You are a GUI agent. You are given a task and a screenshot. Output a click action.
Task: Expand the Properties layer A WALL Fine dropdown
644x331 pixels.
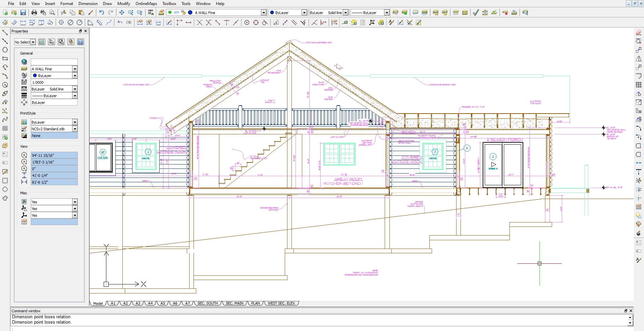pyautogui.click(x=75, y=69)
